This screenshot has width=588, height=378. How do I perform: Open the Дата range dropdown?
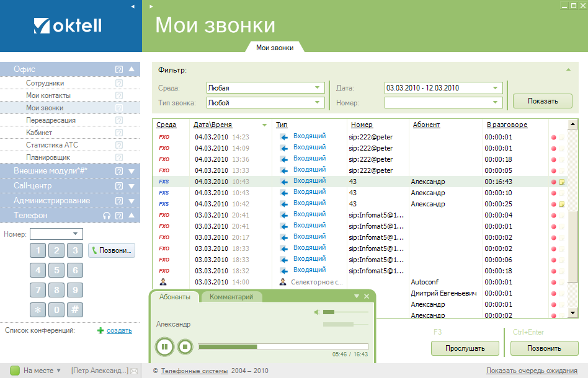[496, 88]
